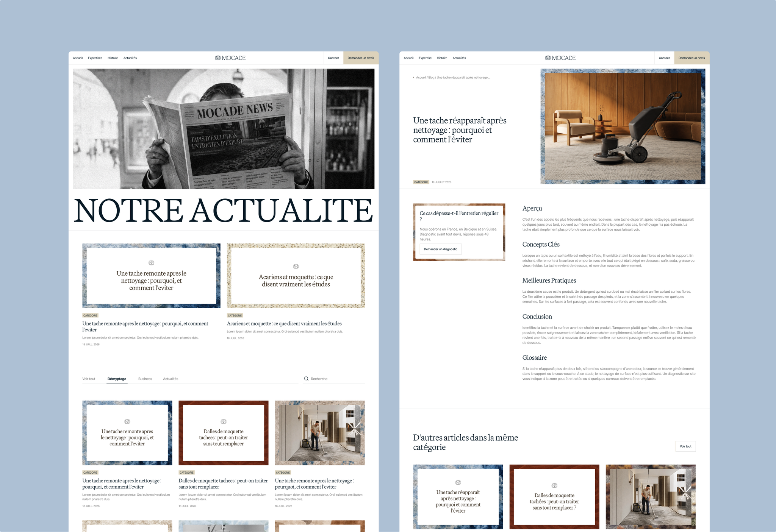776x532 pixels.
Task: Open Expertises in the left page navigation
Action: coord(95,58)
